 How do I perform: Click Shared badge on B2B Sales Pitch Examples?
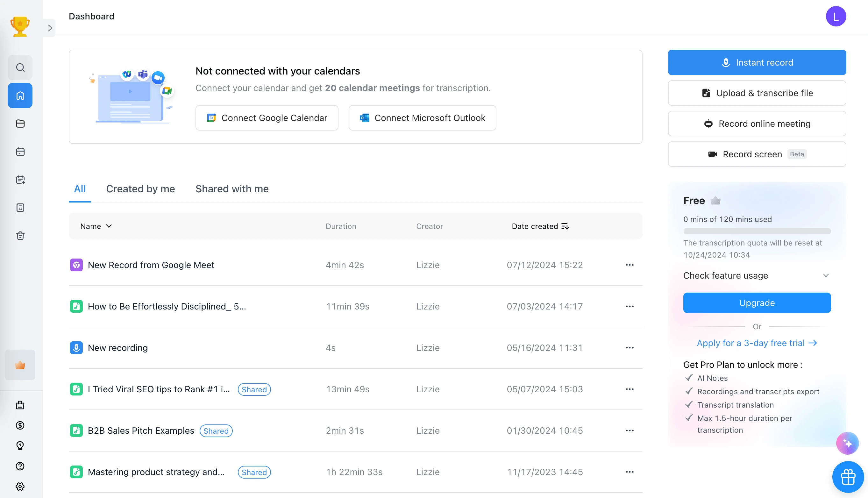tap(216, 431)
